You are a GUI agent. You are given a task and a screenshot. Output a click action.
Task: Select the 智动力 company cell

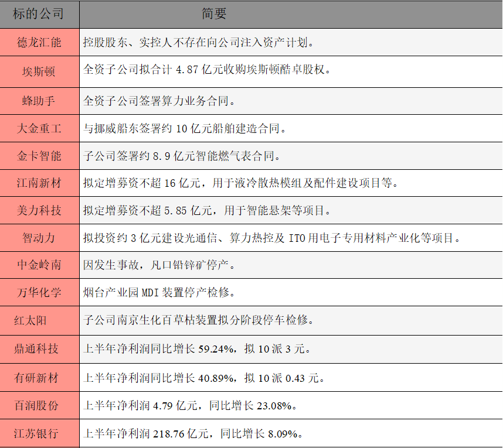(39, 238)
